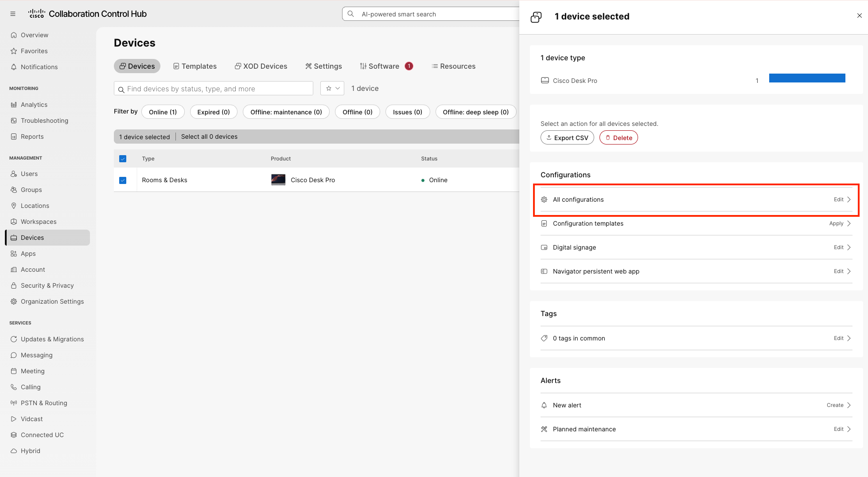Click the Messaging chat bubble icon
Viewport: 868px width, 477px height.
pos(14,355)
